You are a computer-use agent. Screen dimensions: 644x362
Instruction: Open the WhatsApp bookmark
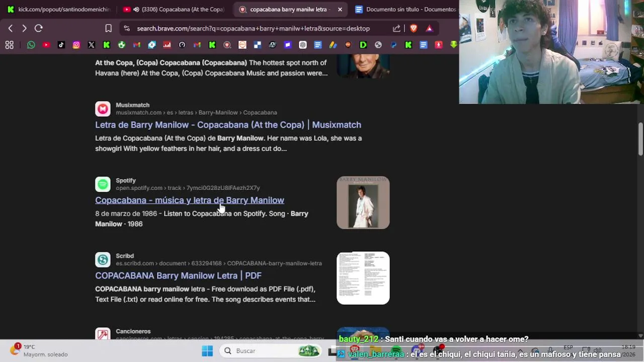point(31,45)
